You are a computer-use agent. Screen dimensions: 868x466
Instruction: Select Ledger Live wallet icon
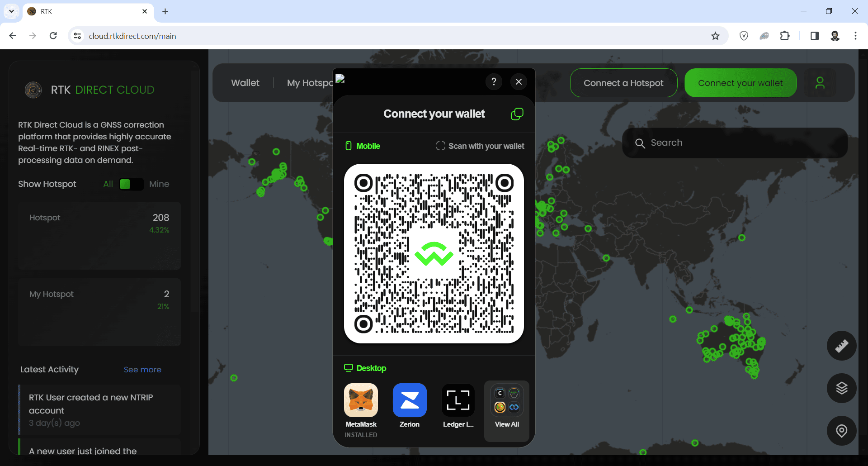(x=458, y=400)
